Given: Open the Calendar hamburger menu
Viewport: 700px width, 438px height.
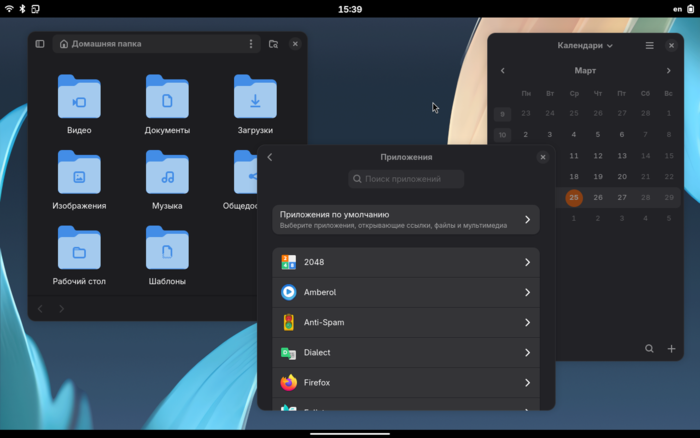Looking at the screenshot, I should click(x=649, y=46).
